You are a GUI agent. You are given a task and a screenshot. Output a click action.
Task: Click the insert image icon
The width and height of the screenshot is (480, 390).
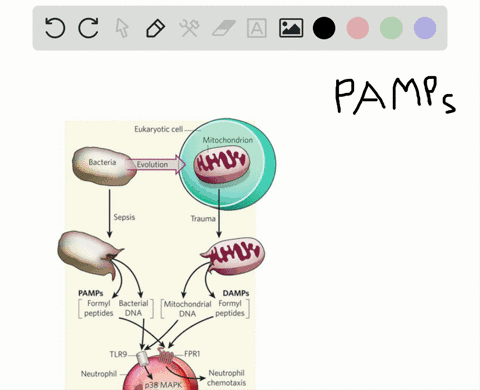[291, 28]
